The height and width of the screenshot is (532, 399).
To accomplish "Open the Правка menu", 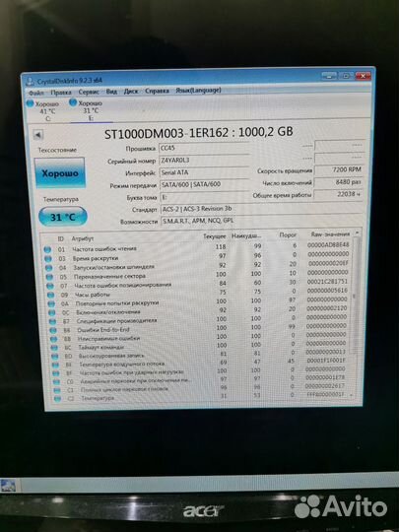I will pos(61,93).
